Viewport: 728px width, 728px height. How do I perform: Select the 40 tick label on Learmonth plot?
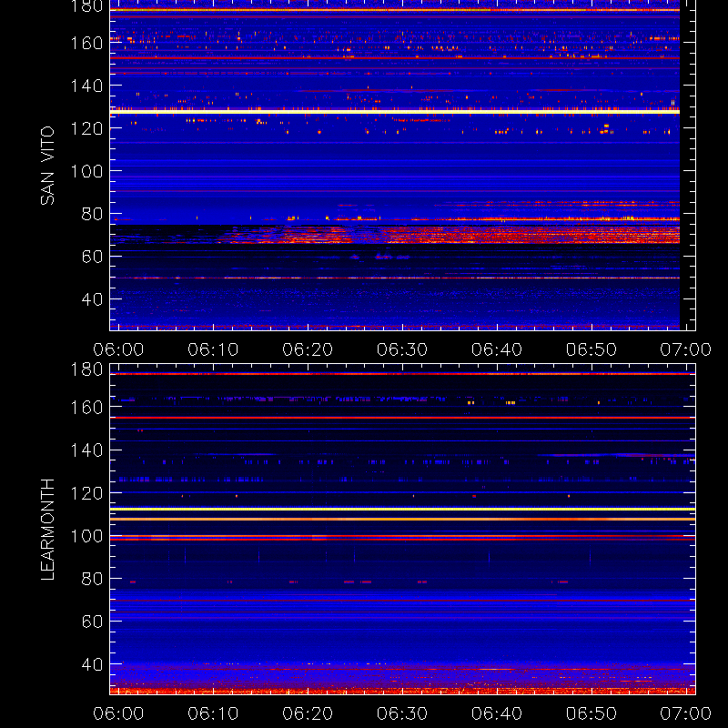[92, 664]
